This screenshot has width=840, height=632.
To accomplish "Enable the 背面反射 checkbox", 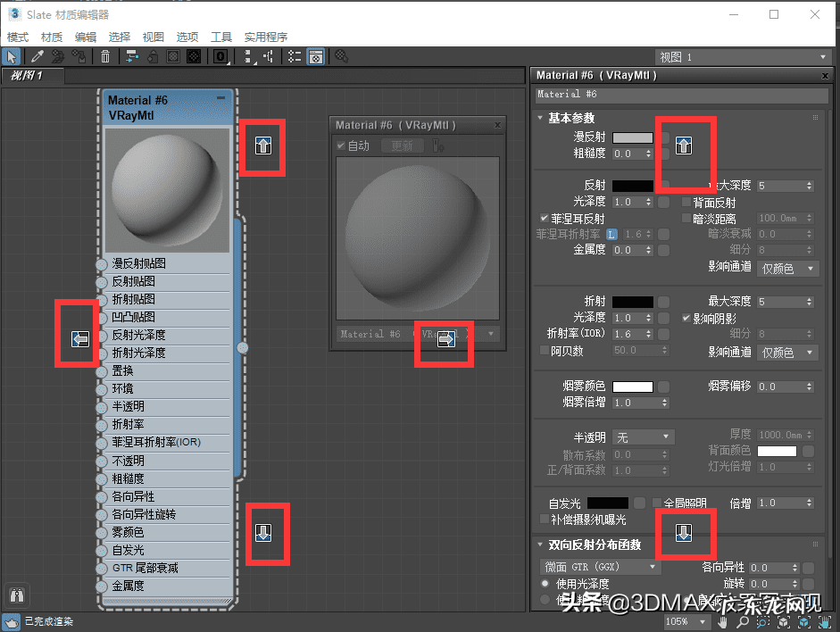I will (686, 203).
